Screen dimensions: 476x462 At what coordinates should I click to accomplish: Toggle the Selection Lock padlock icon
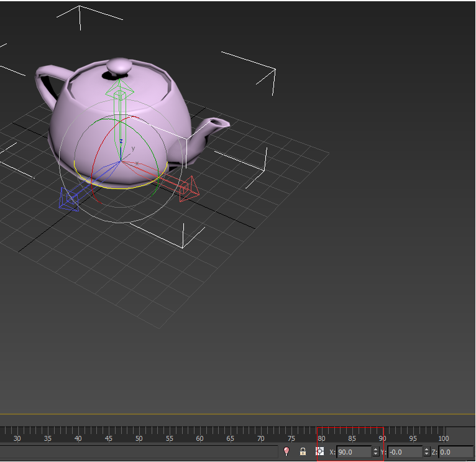click(x=303, y=451)
